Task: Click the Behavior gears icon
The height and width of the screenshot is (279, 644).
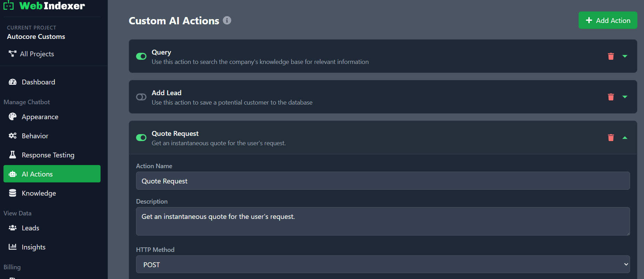Action: 13,136
